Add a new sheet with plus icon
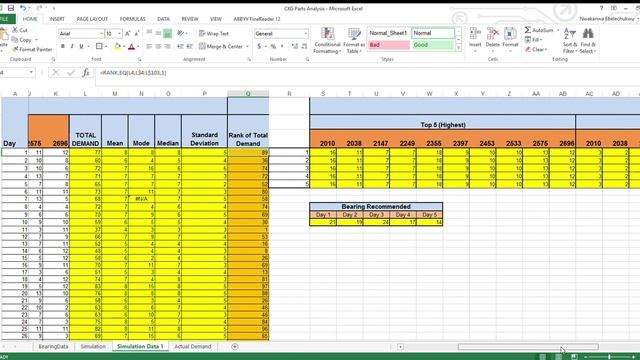This screenshot has height=360, width=640. 235,347
